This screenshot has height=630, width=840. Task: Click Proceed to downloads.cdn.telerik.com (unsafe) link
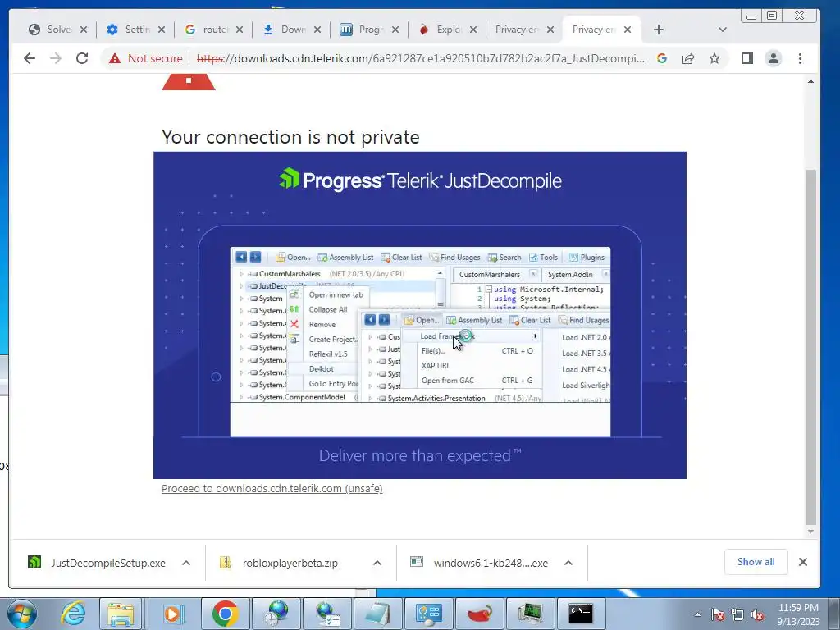point(272,489)
